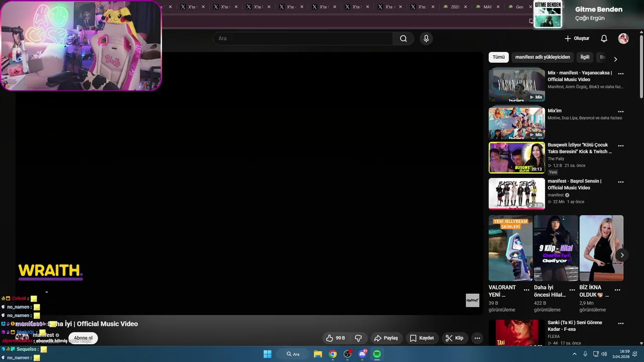The image size is (644, 362).
Task: Open Sanki (Ta Ki) Seni Görene thumbnail
Action: click(517, 333)
